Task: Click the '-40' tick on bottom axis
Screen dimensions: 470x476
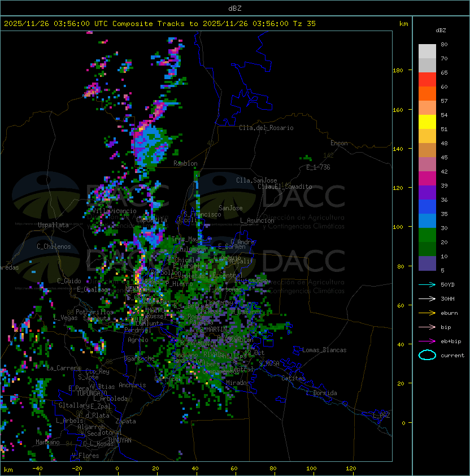Action: pos(37,469)
